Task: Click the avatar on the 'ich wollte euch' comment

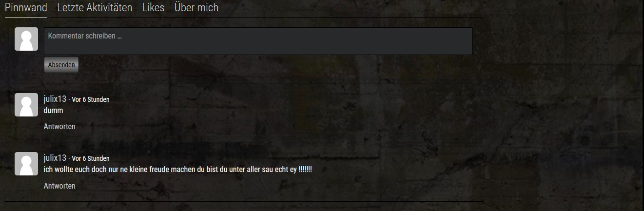Action: click(x=26, y=164)
